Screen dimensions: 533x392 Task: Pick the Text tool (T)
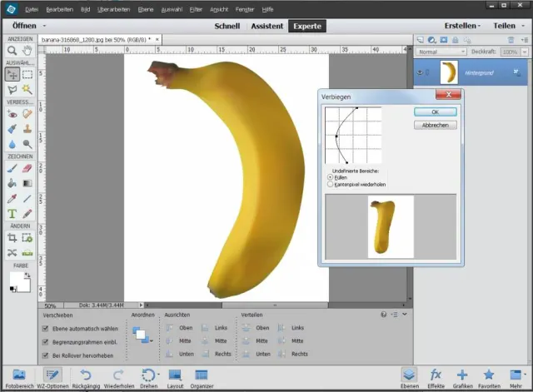point(12,214)
